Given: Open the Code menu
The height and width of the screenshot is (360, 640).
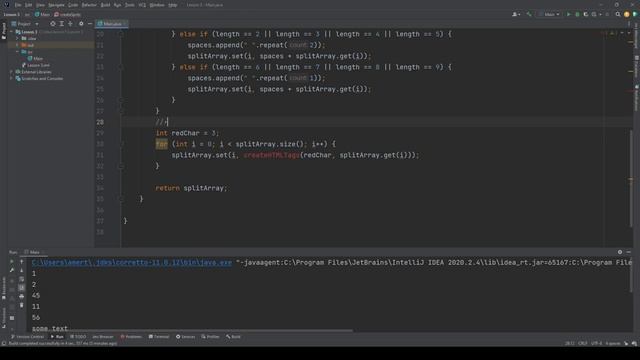Looking at the screenshot, I should (73, 5).
